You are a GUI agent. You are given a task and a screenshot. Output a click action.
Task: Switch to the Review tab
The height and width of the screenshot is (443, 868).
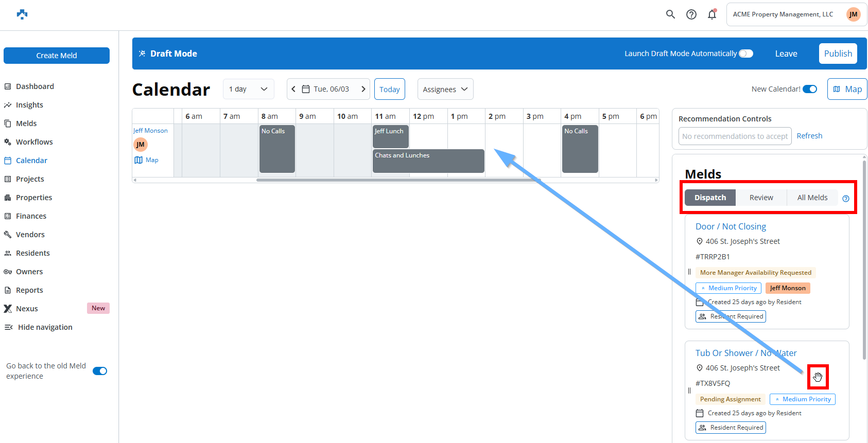click(761, 198)
